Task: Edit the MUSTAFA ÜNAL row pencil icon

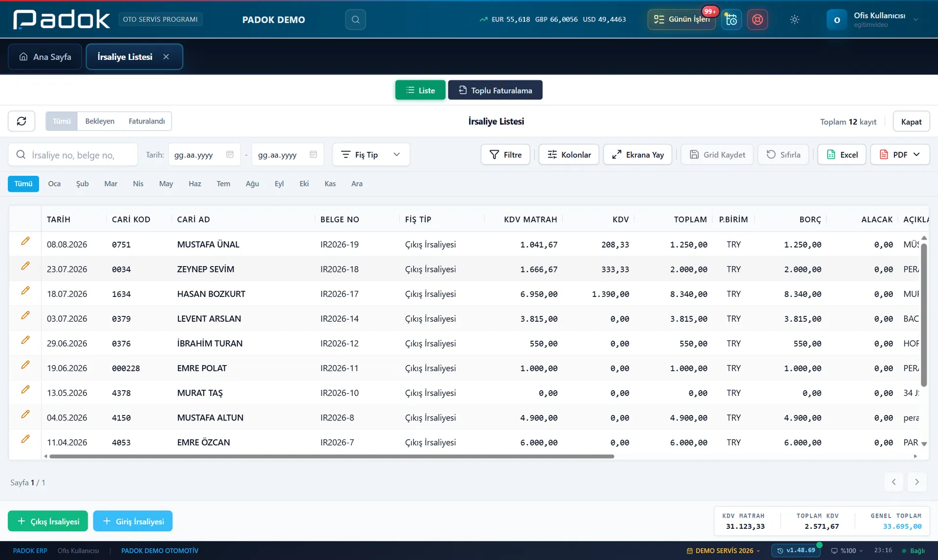Action: point(25,241)
